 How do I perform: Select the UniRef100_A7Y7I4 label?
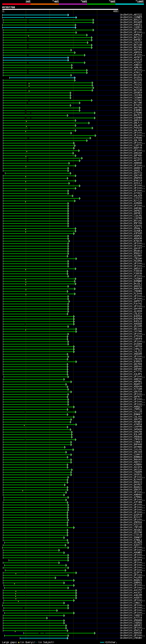tap(131, 618)
